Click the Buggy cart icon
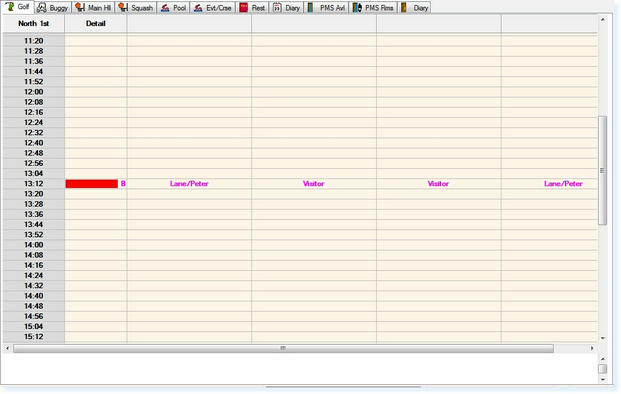The height and width of the screenshot is (394, 621). coord(41,8)
